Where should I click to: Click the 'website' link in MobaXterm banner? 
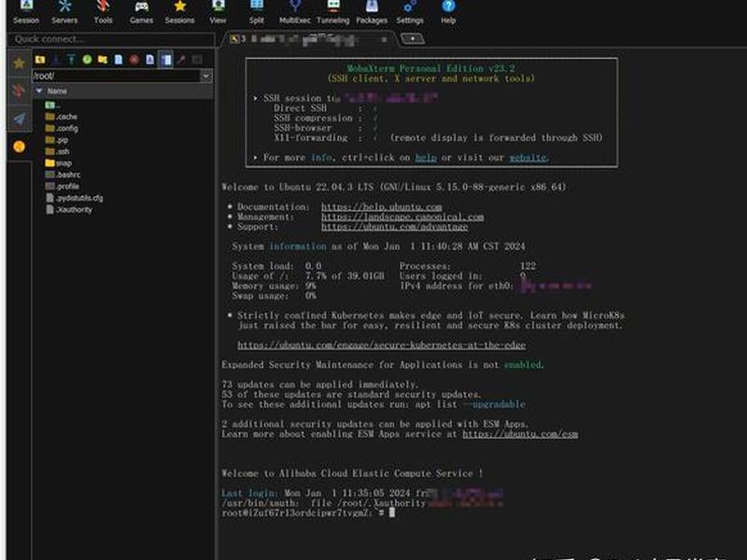coord(528,158)
